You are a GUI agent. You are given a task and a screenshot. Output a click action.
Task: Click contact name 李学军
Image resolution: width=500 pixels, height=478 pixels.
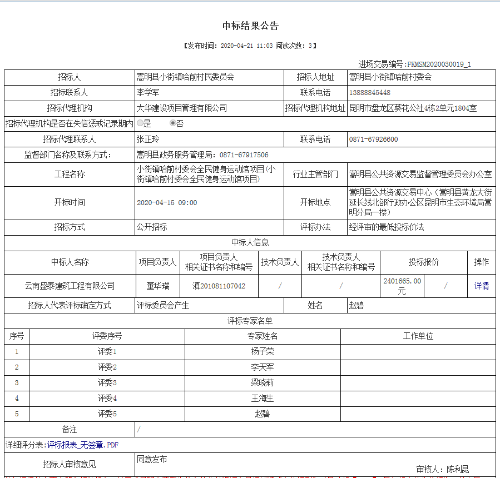(148, 92)
